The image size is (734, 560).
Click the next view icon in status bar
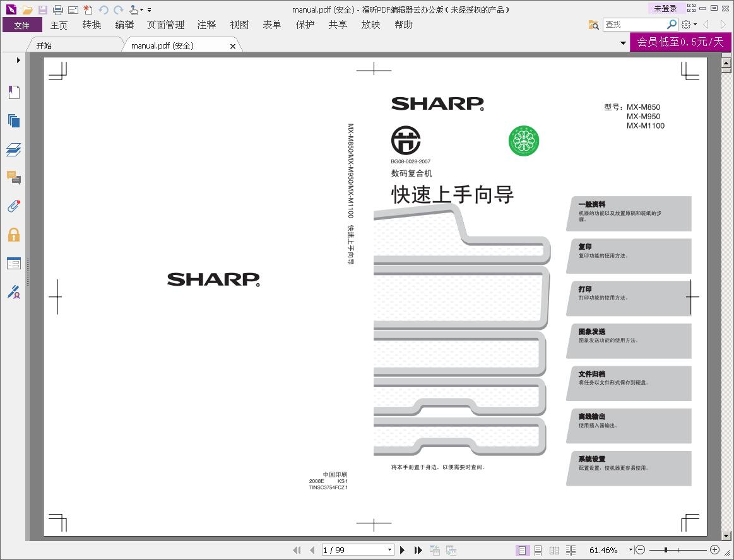[x=451, y=550]
